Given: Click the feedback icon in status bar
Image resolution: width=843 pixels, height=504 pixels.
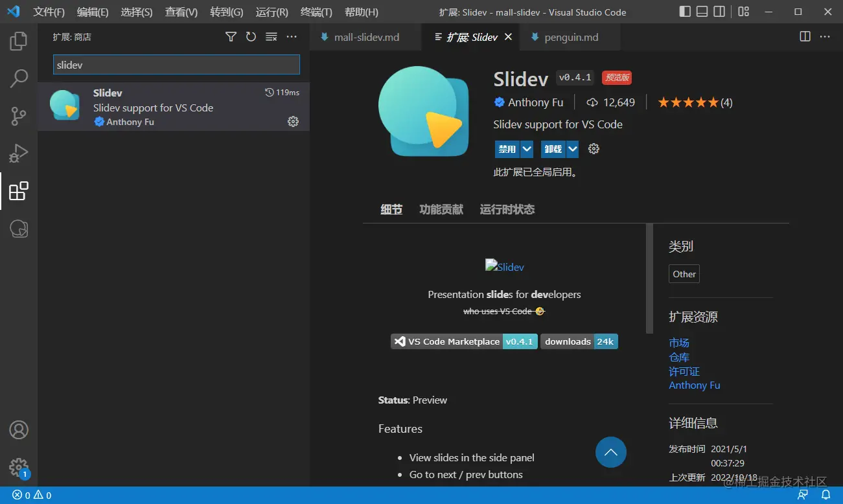Looking at the screenshot, I should 803,496.
